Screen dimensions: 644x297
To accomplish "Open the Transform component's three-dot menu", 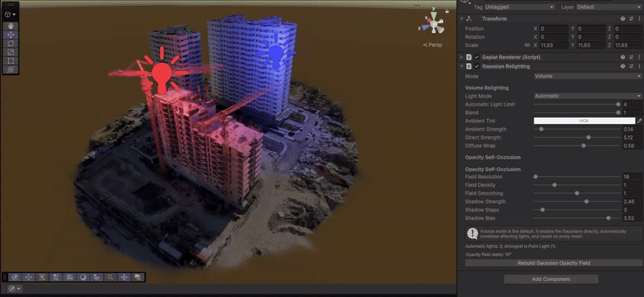I will coord(639,19).
